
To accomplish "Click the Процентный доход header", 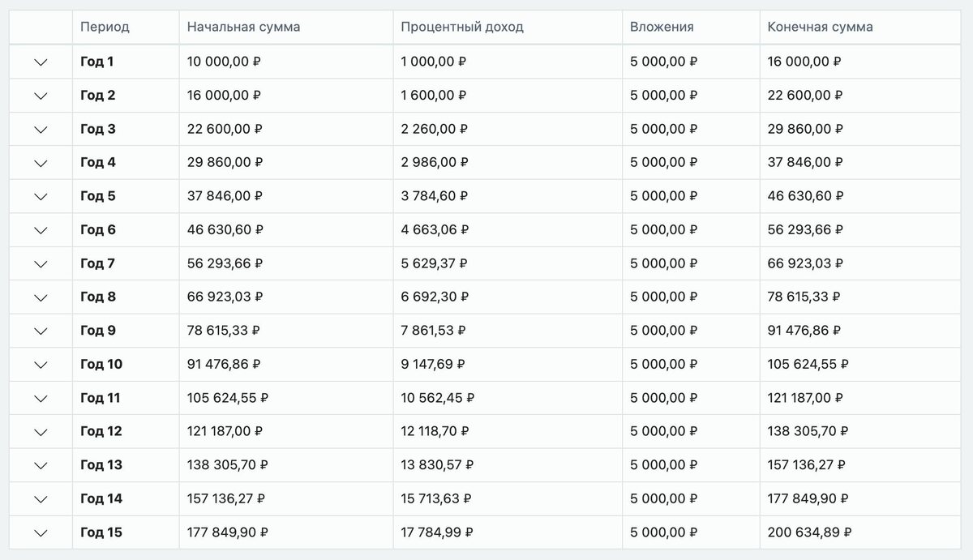I will tap(462, 27).
